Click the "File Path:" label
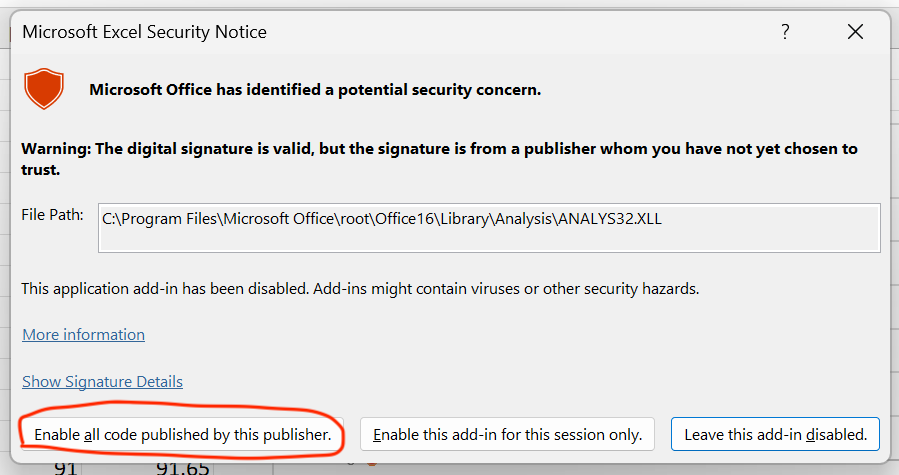This screenshot has width=899, height=475. tap(53, 216)
